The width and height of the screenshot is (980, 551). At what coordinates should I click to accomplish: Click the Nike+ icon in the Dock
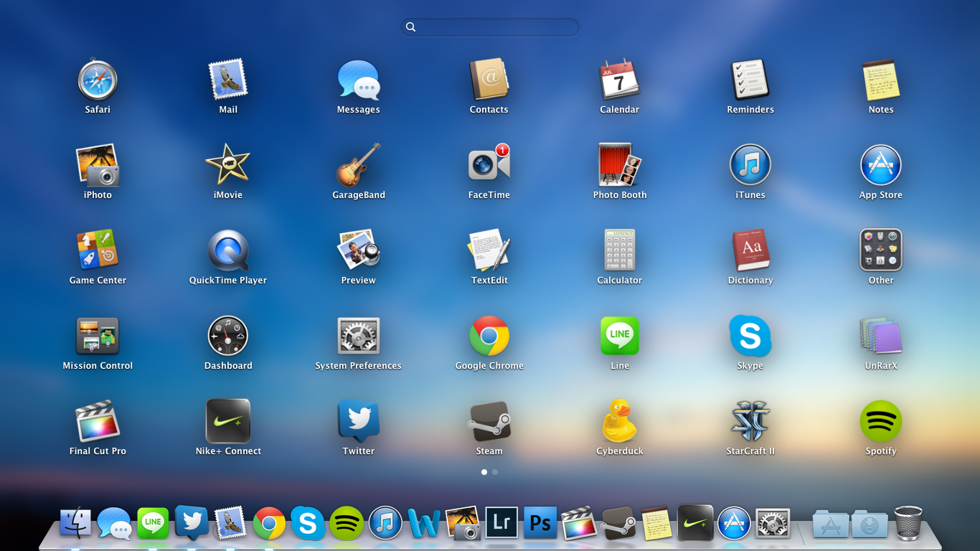(x=695, y=523)
